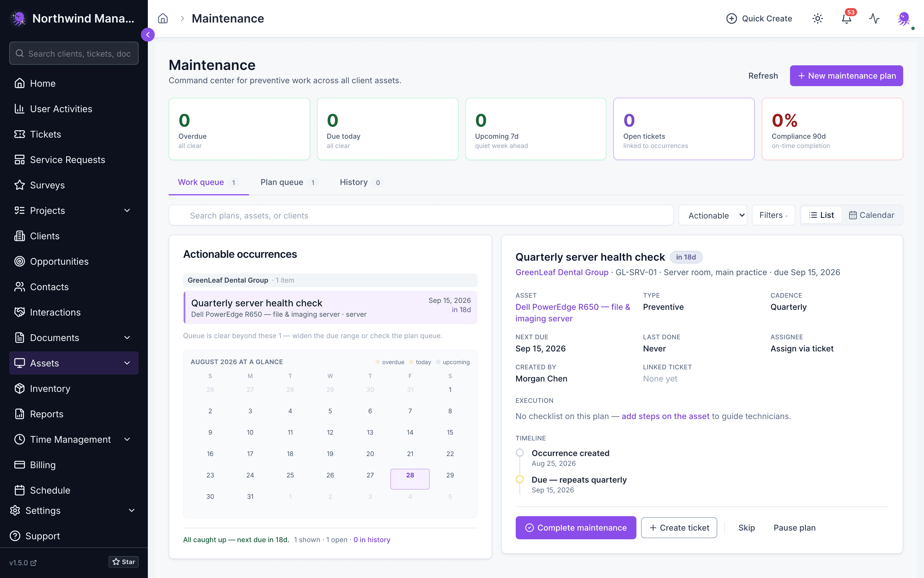Navigate to Clients in the sidebar
The height and width of the screenshot is (578, 924).
(x=74, y=236)
